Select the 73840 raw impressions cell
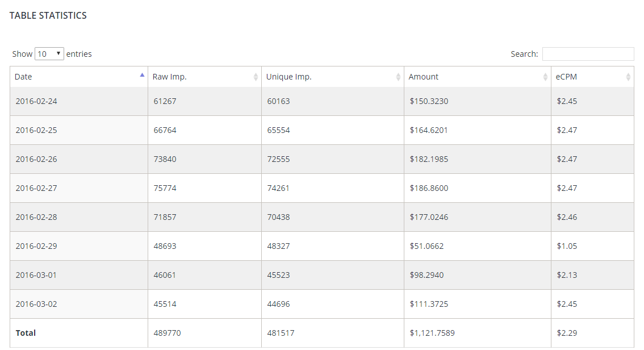The width and height of the screenshot is (644, 350). click(165, 159)
